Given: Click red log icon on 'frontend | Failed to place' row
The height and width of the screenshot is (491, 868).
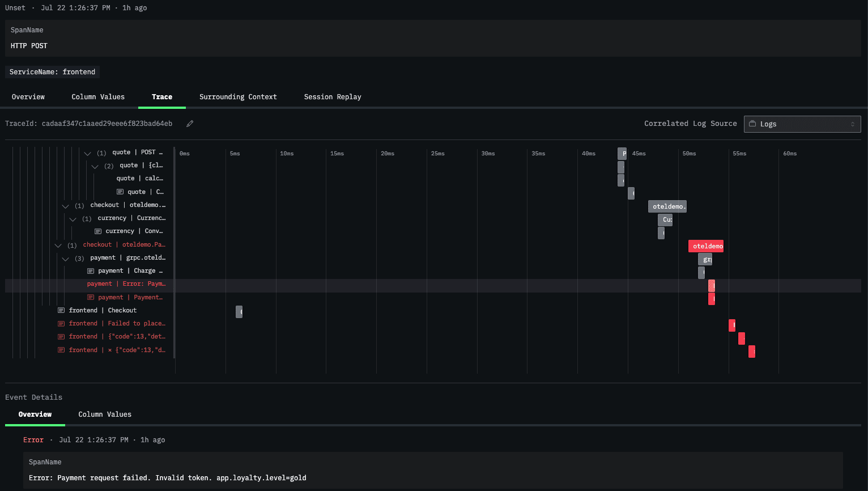Looking at the screenshot, I should (x=61, y=323).
